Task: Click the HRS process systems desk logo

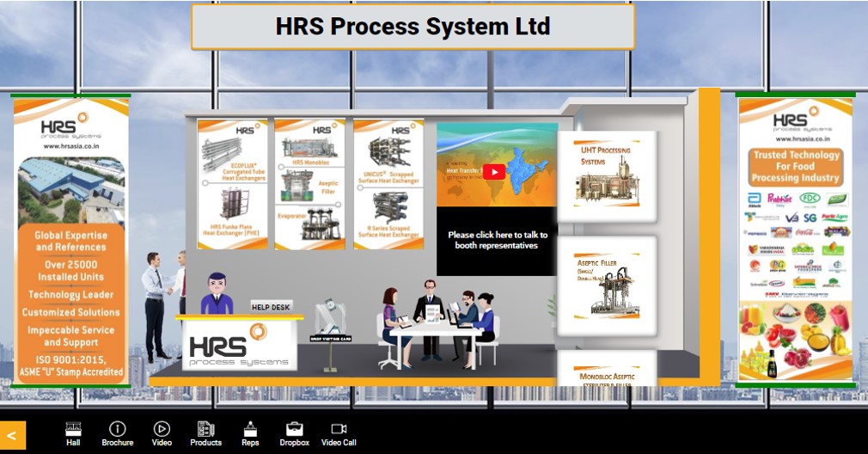Action: coord(239,346)
